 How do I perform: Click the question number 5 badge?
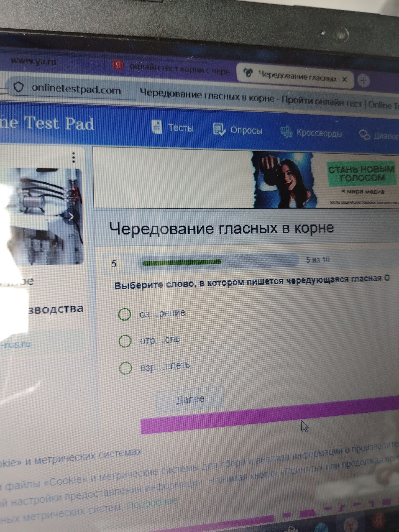coord(114,264)
